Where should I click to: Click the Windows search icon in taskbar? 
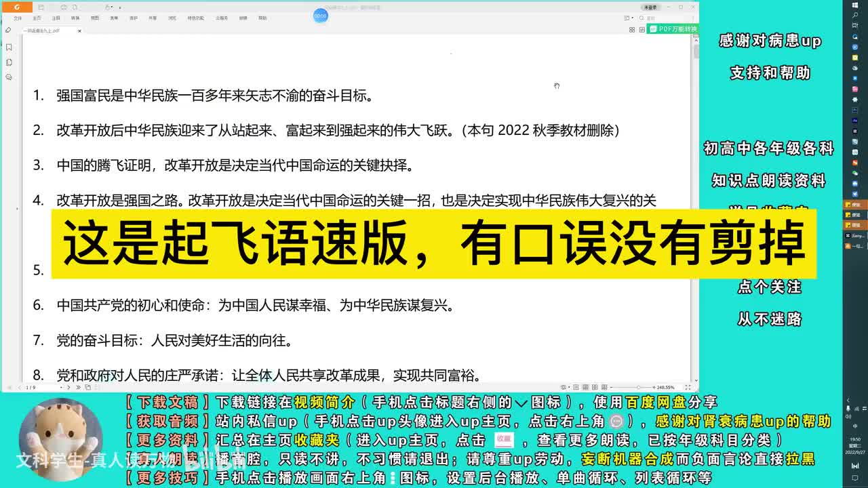tap(854, 15)
